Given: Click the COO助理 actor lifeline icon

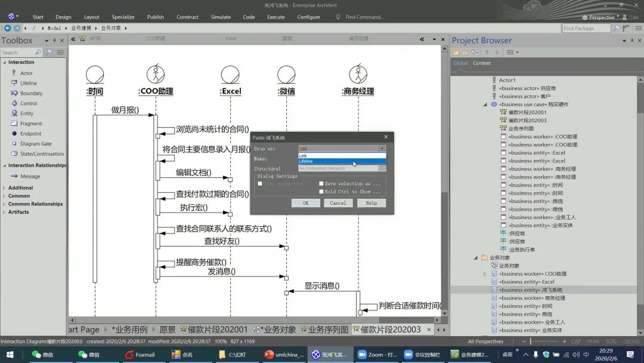Looking at the screenshot, I should pyautogui.click(x=156, y=73).
